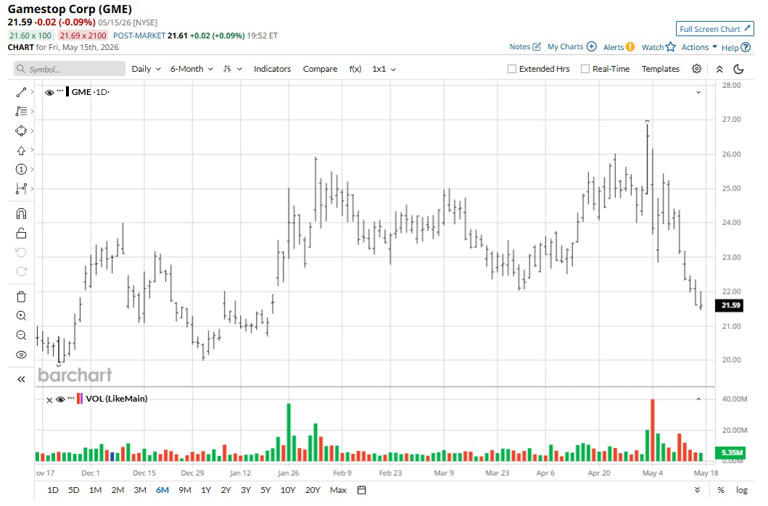
Task: Select the 5D time range
Action: 73,490
